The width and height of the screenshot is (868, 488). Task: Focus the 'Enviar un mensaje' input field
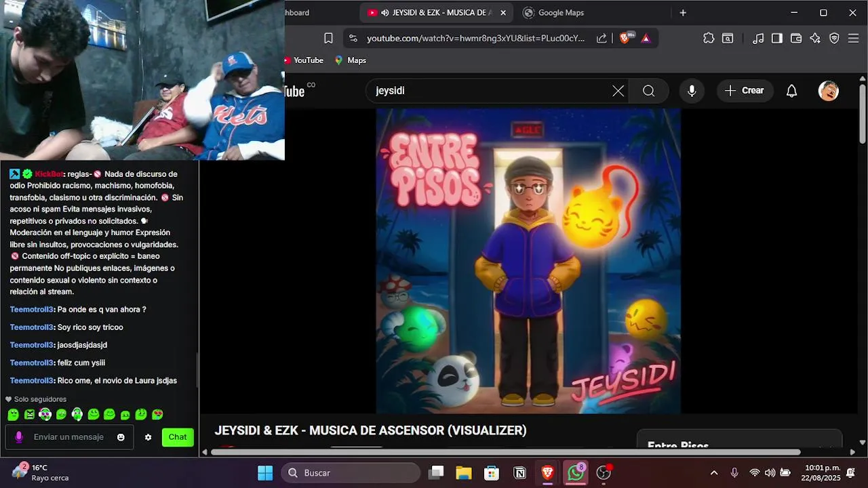pos(68,437)
